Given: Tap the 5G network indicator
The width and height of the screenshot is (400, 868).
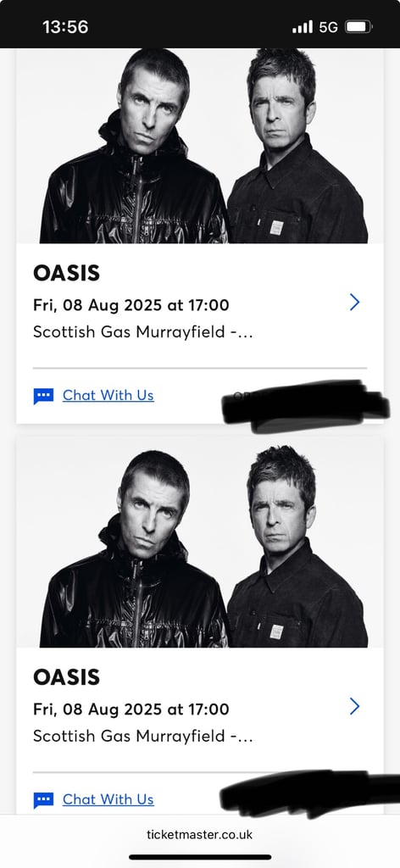Looking at the screenshot, I should click(x=328, y=27).
